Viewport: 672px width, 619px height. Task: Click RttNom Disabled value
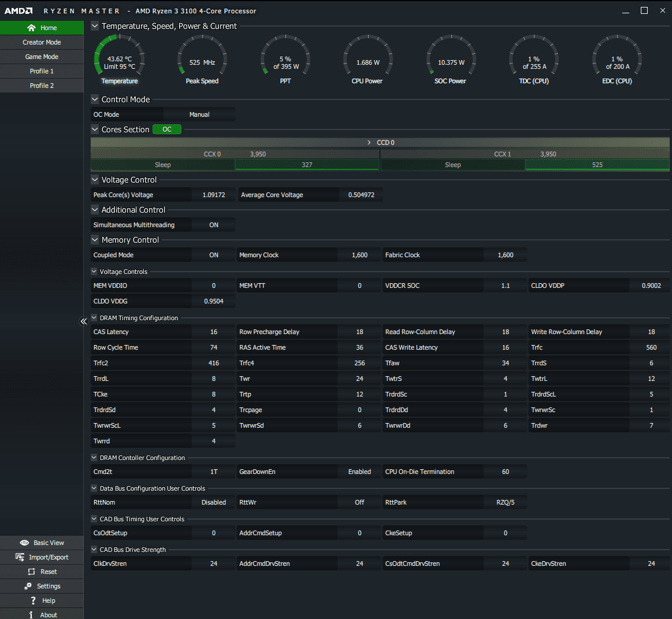click(213, 502)
